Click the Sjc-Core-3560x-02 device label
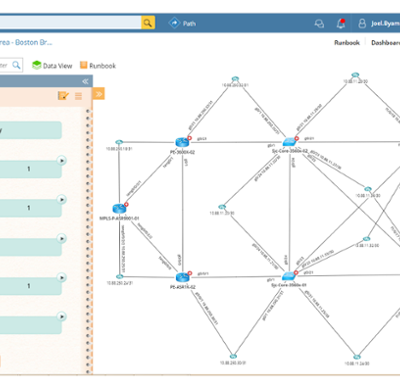400x388 pixels. tap(290, 151)
